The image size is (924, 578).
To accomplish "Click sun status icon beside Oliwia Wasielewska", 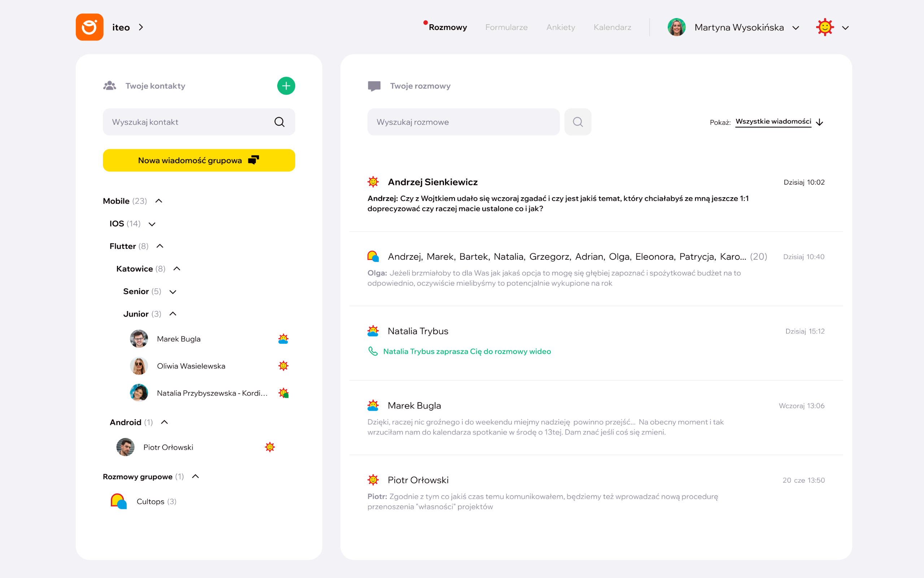I will click(x=283, y=366).
